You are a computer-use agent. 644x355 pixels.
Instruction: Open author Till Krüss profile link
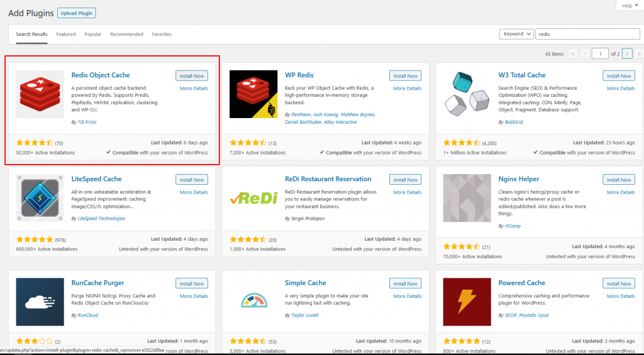tap(87, 122)
